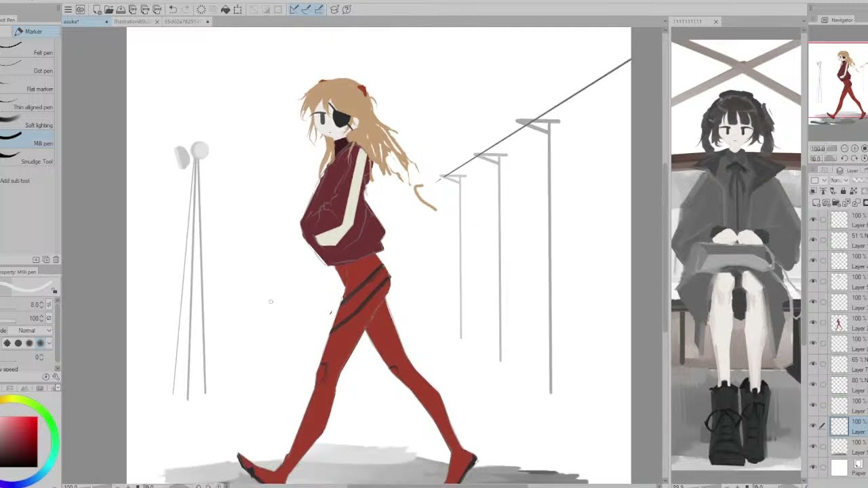This screenshot has width=868, height=488.
Task: Click the Navigator canvas thumbnail
Action: 838,83
